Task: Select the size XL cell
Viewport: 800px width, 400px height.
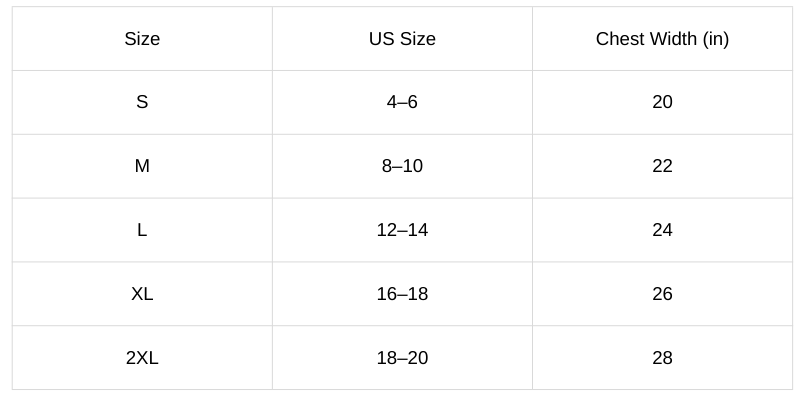Action: (x=142, y=294)
